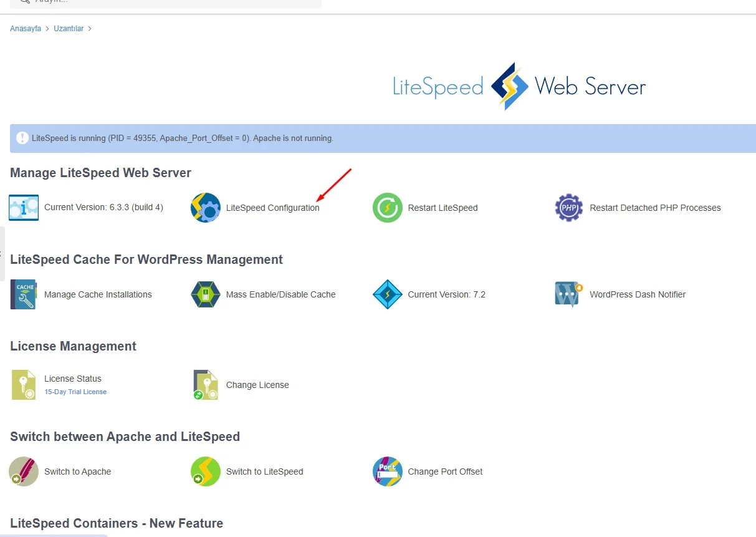Click the License Status key icon
Screen dimensions: 756x537
pos(24,385)
